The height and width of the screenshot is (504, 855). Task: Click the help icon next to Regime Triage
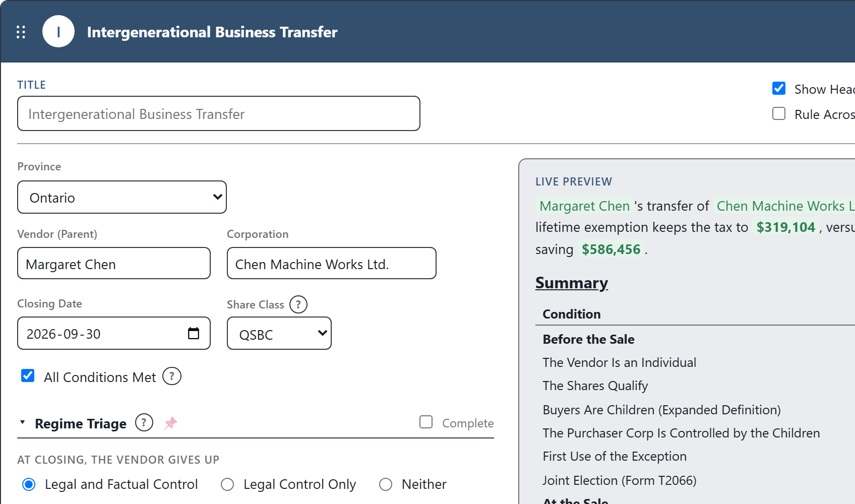[144, 422]
